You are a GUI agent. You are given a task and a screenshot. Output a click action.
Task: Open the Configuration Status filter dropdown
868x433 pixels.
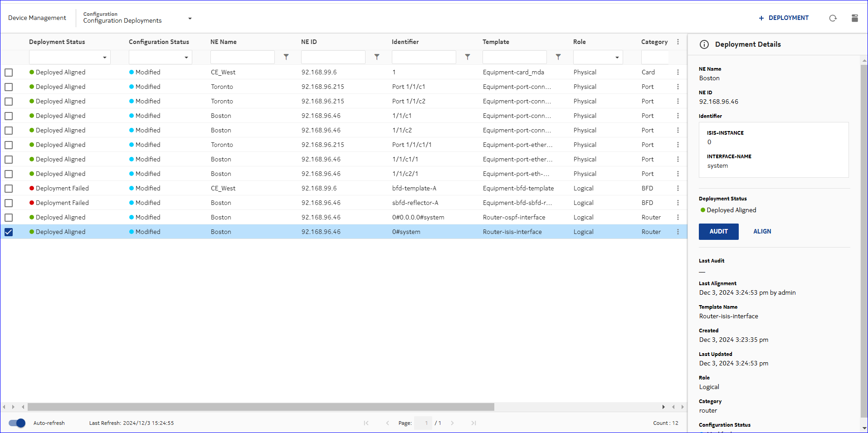click(160, 58)
